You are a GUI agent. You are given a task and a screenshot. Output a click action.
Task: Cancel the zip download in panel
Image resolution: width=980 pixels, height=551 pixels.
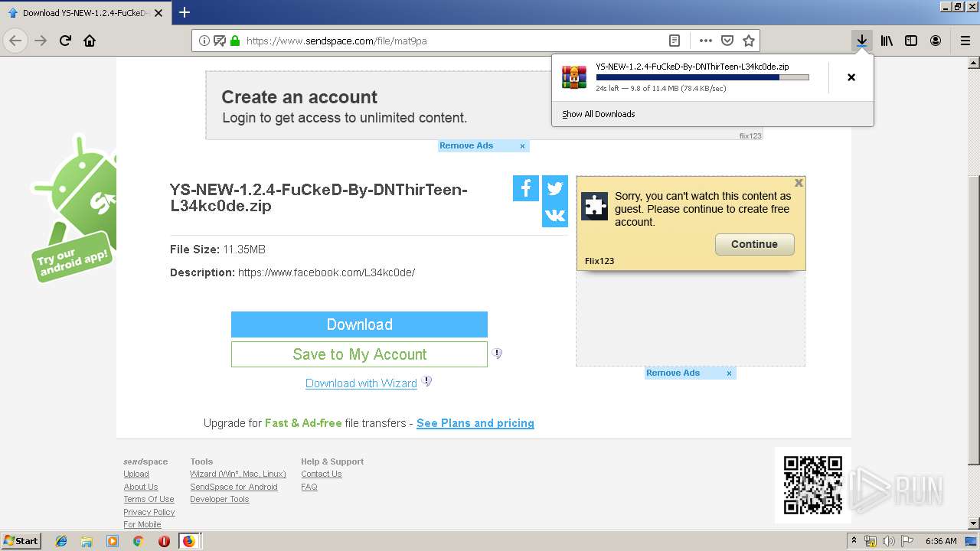point(851,77)
